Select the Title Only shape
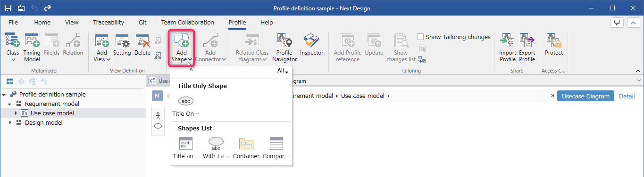Image resolution: width=644 pixels, height=177 pixels. pyautogui.click(x=186, y=106)
